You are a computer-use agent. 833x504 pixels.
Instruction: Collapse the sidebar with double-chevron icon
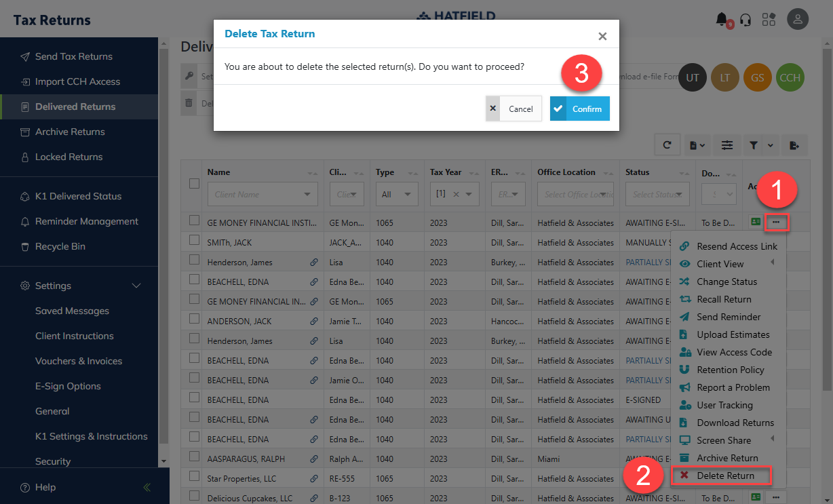click(147, 487)
